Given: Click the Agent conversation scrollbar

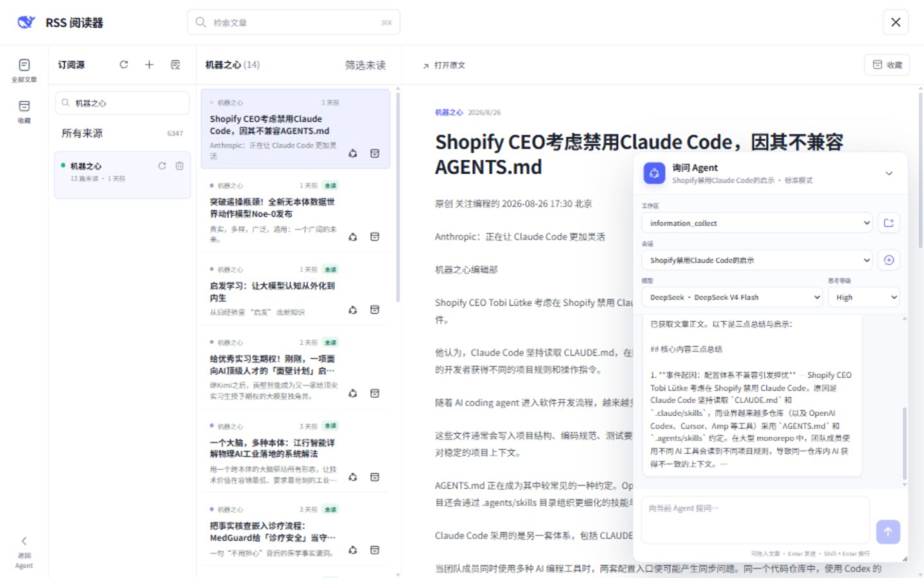Looking at the screenshot, I should tap(905, 443).
